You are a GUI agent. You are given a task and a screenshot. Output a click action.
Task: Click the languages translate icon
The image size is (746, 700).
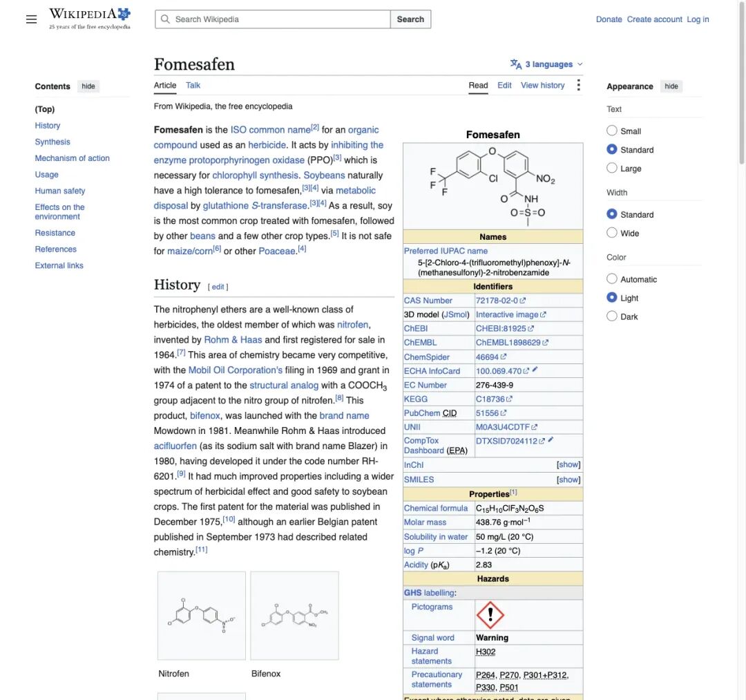516,64
